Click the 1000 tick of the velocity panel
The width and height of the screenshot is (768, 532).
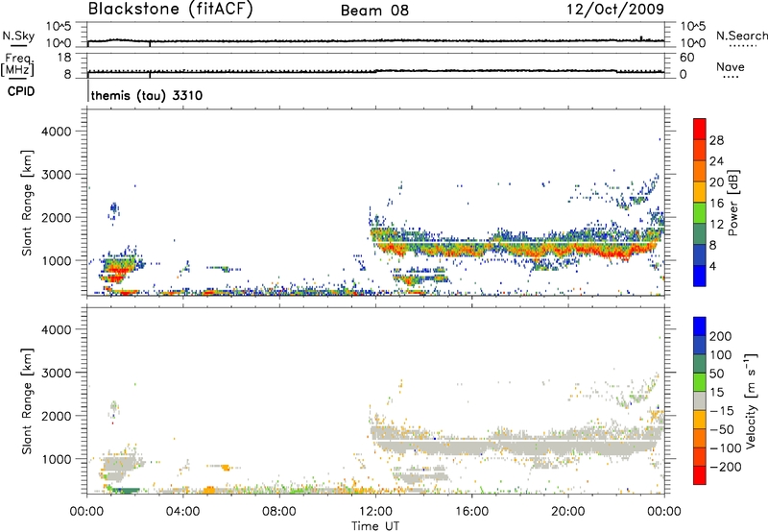(57, 459)
